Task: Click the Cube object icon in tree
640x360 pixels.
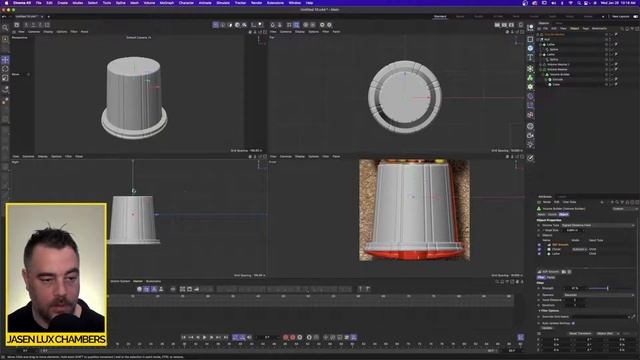Action: [x=550, y=84]
